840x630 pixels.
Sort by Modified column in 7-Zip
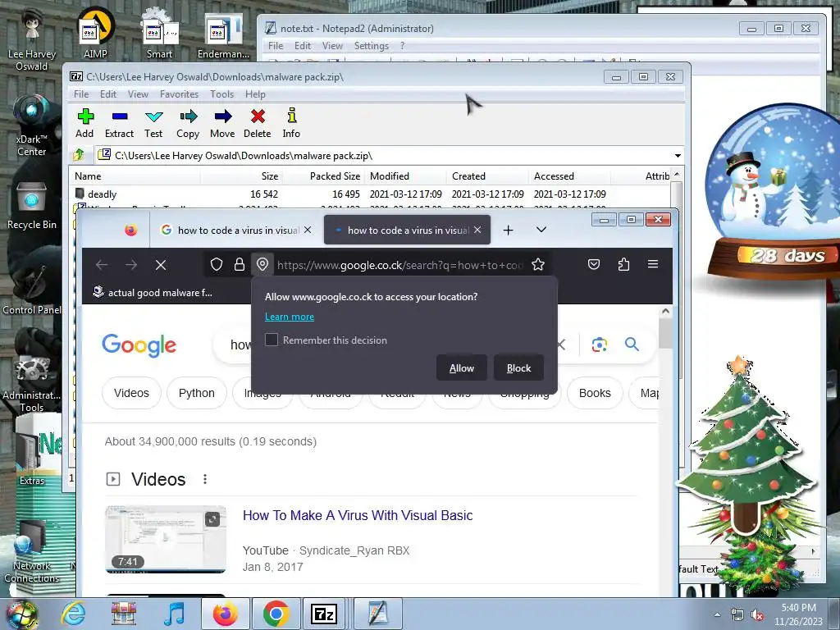tap(405, 176)
